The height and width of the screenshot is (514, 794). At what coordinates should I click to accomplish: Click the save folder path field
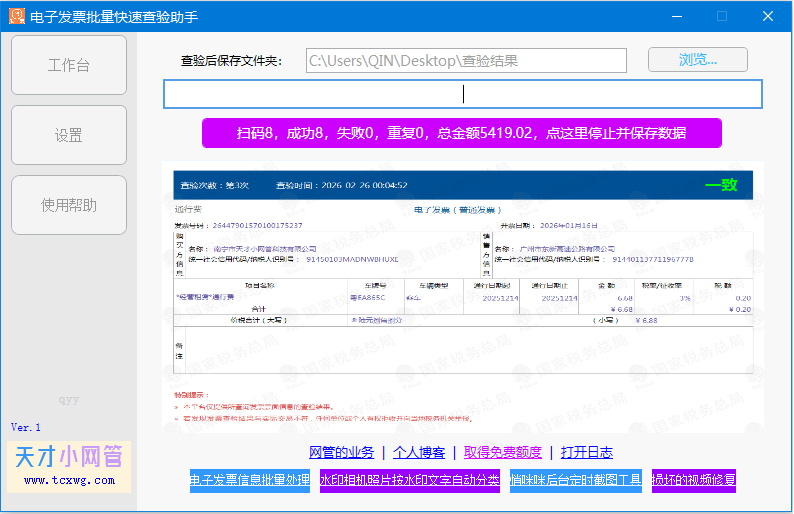tap(466, 61)
